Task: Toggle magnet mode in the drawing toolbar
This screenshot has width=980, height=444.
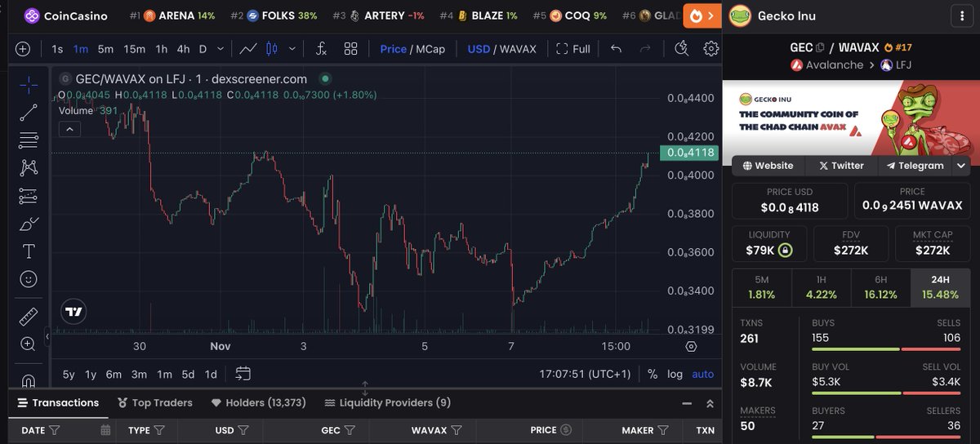Action: click(x=29, y=380)
